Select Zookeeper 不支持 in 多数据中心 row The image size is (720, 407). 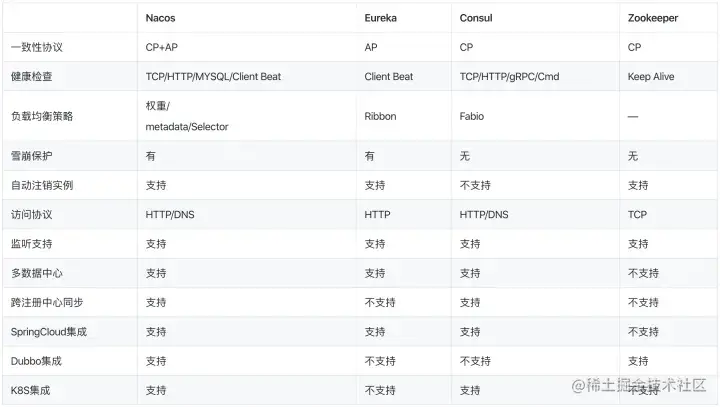643,273
